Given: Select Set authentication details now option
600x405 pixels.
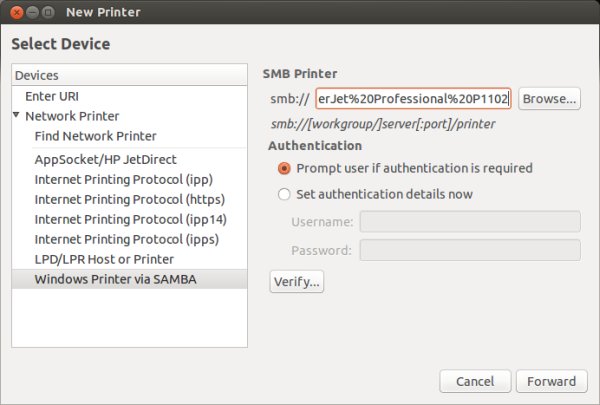Looking at the screenshot, I should tap(285, 194).
